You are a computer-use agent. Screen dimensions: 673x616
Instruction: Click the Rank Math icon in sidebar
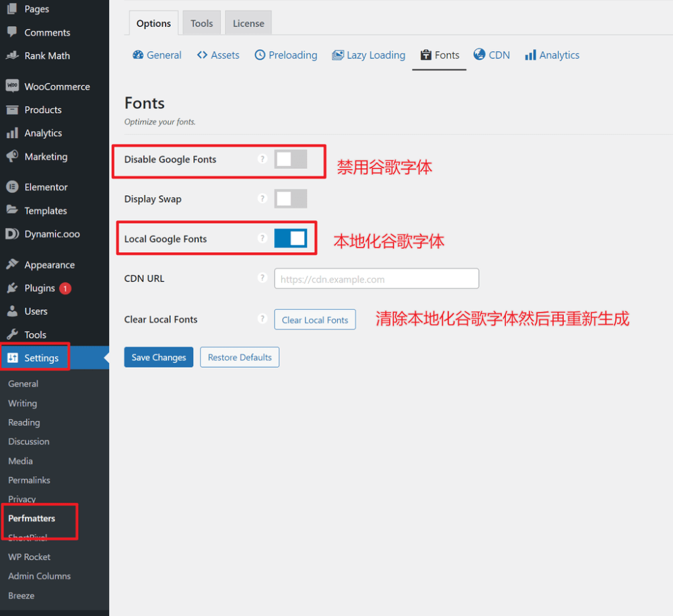pos(12,55)
